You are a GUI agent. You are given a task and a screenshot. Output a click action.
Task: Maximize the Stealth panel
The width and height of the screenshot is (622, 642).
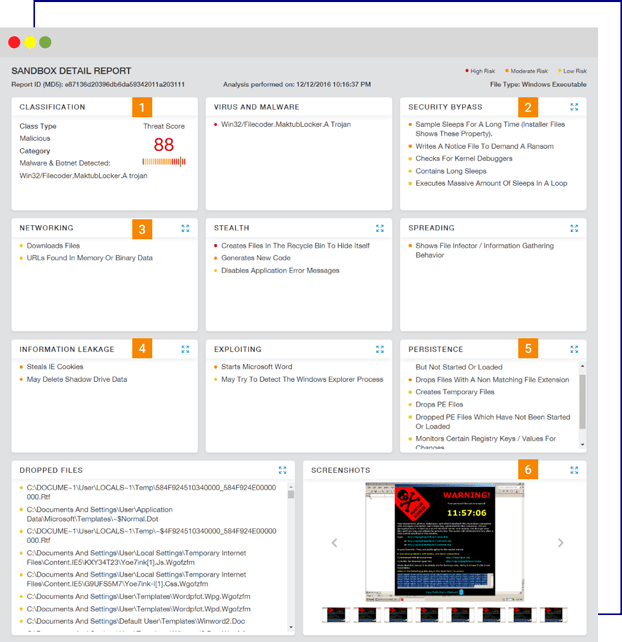[x=379, y=228]
